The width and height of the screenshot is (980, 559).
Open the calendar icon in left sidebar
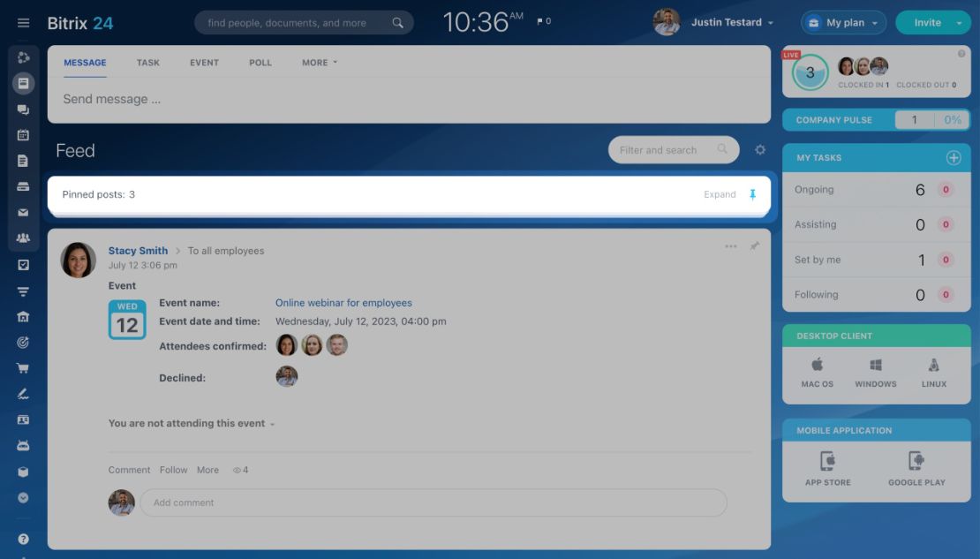pos(23,135)
